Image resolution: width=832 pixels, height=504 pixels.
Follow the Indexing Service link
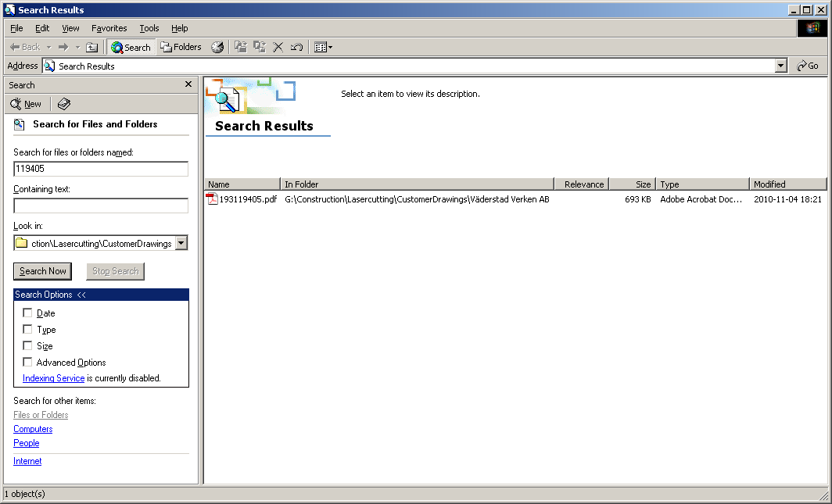point(53,378)
